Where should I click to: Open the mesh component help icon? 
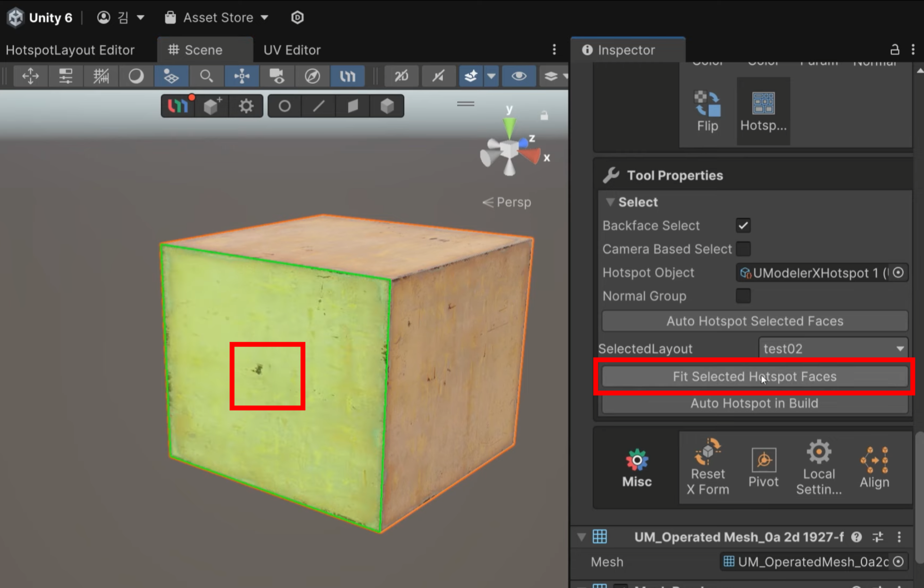pyautogui.click(x=856, y=537)
